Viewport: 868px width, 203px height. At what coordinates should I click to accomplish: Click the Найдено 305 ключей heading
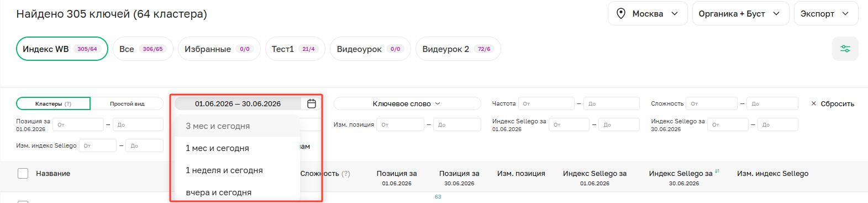click(112, 14)
